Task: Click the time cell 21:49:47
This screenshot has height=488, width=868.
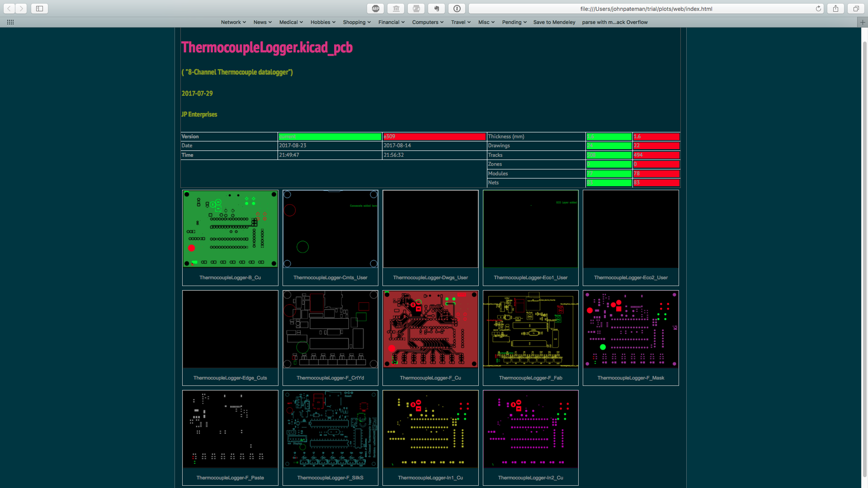Action: [330, 155]
